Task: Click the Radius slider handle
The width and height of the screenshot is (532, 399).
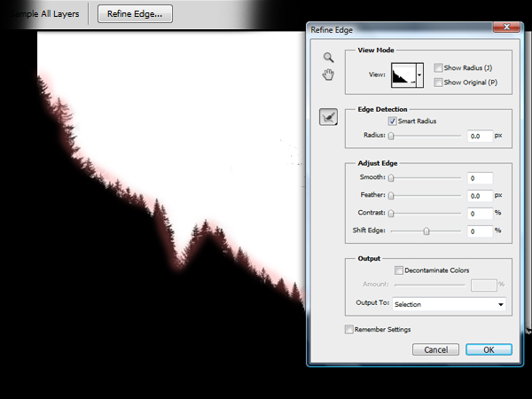Action: (x=391, y=136)
